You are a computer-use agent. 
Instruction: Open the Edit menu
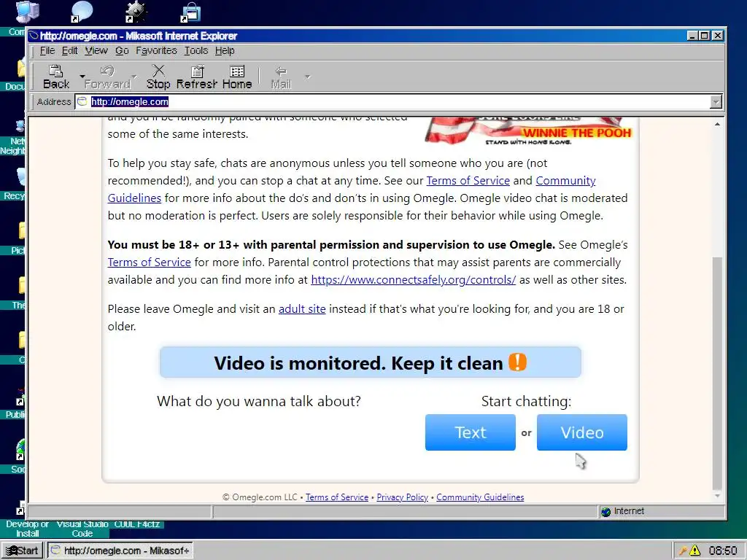point(69,50)
